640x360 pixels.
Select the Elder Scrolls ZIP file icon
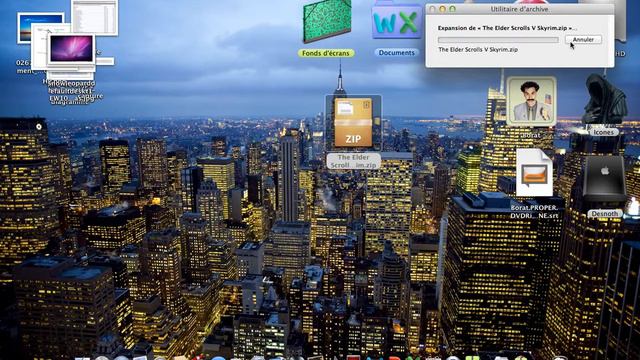point(353,122)
